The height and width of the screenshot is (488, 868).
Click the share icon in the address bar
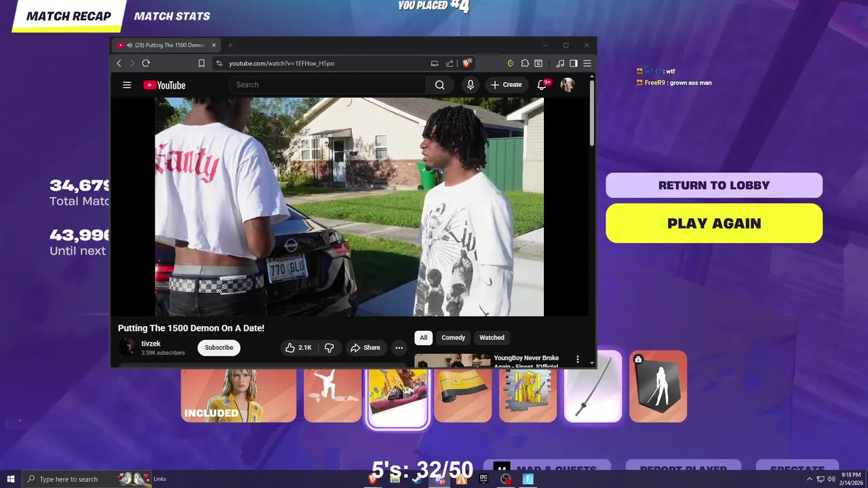click(450, 63)
